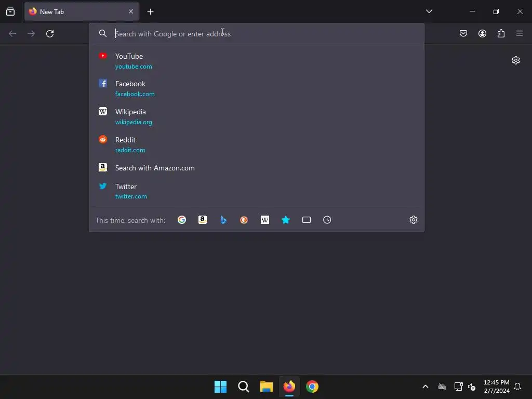
Task: Reload the current page
Action: pos(50,34)
